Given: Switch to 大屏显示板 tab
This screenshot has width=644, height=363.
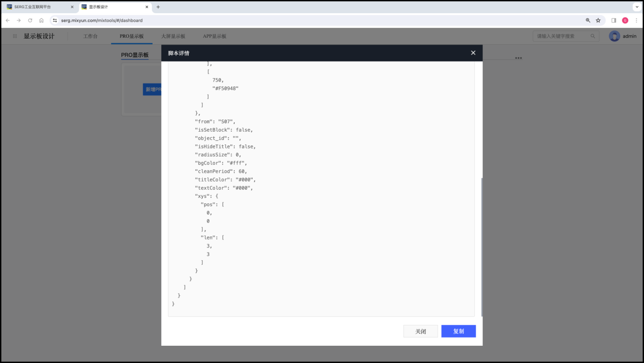Looking at the screenshot, I should click(173, 36).
